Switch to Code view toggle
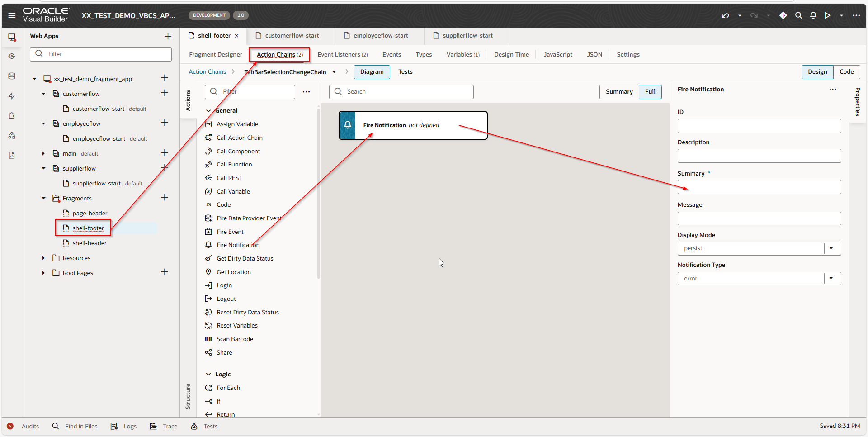Viewport: 868px width, 437px height. tap(846, 72)
